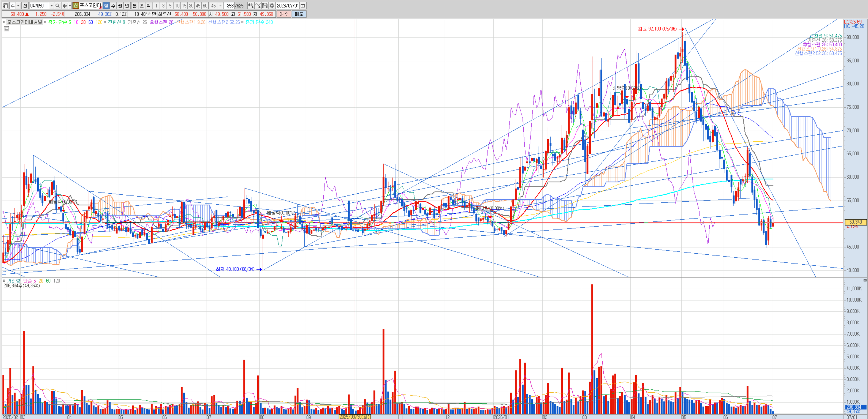
Task: Click the stock search magnifier icon
Action: (58, 6)
